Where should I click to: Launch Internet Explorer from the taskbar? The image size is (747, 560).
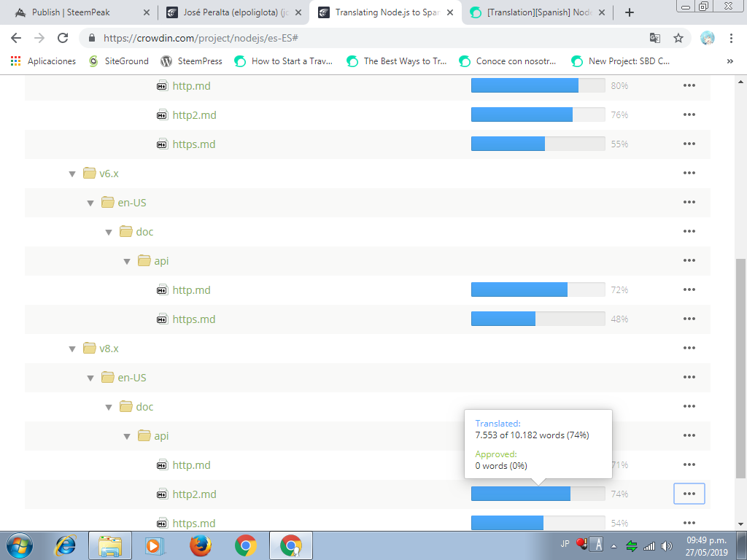(x=66, y=545)
